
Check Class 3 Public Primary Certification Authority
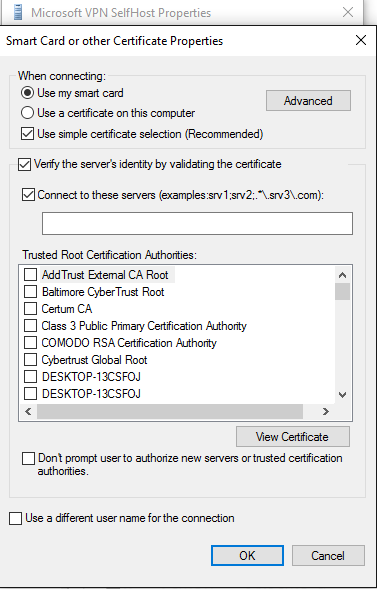[30, 326]
